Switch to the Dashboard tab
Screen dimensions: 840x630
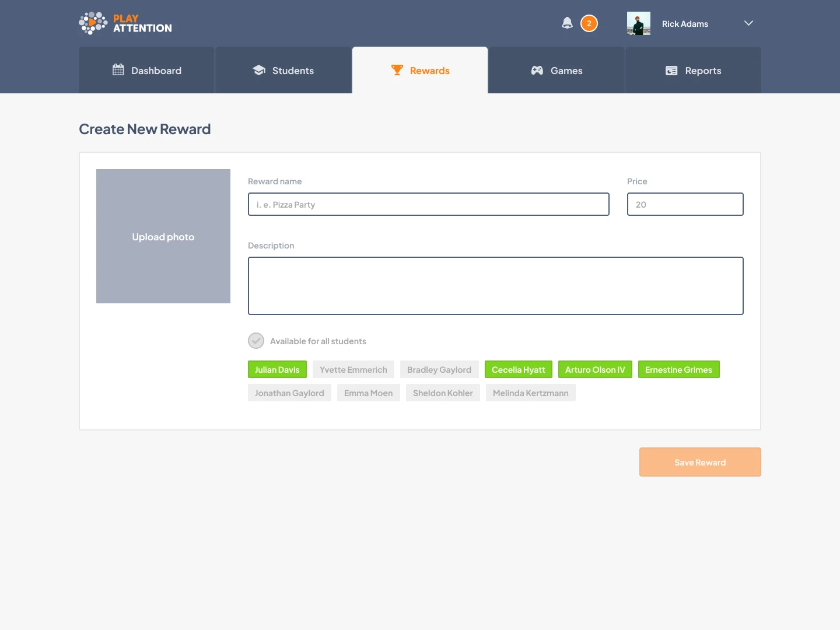[x=146, y=70]
